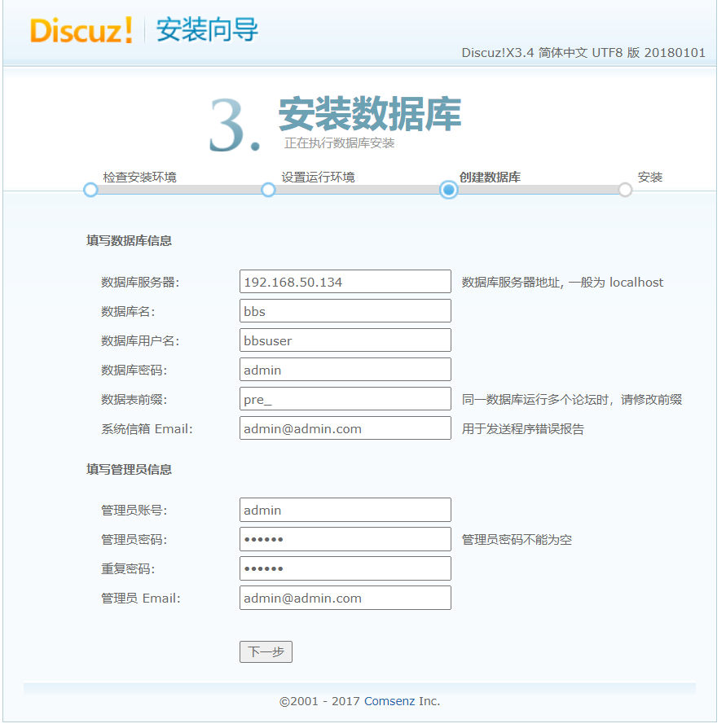Viewport: 726px width, 728px height.
Task: Click the 检查安装环境 step circle
Action: point(90,190)
